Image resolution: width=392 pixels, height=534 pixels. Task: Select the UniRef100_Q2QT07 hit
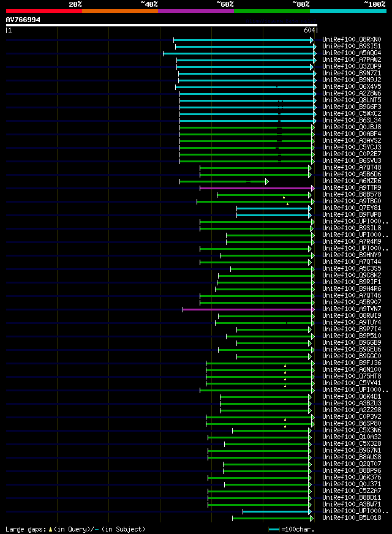point(352,464)
